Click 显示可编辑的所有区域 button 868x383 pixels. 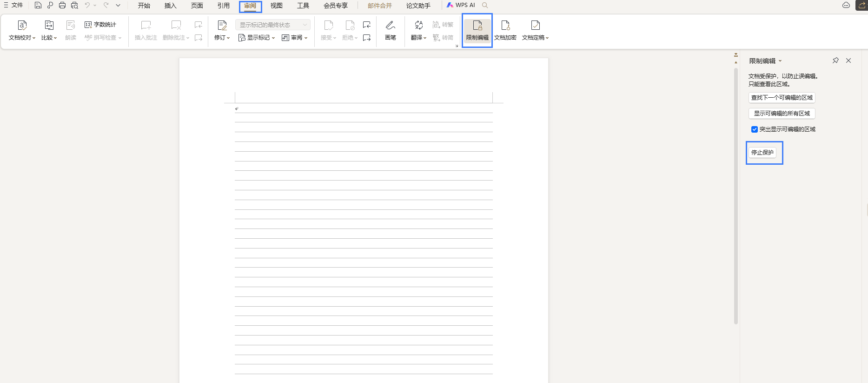click(782, 114)
